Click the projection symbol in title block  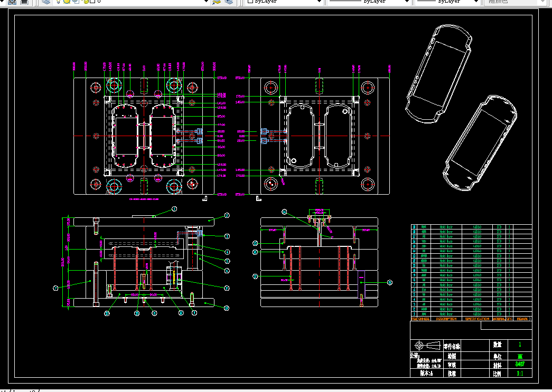pos(427,345)
